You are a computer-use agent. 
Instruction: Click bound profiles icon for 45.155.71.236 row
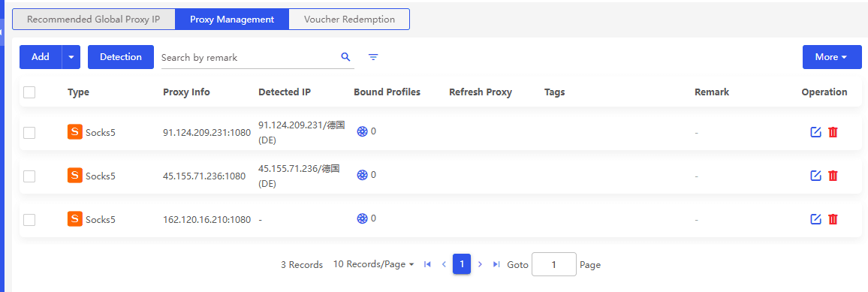pos(362,176)
